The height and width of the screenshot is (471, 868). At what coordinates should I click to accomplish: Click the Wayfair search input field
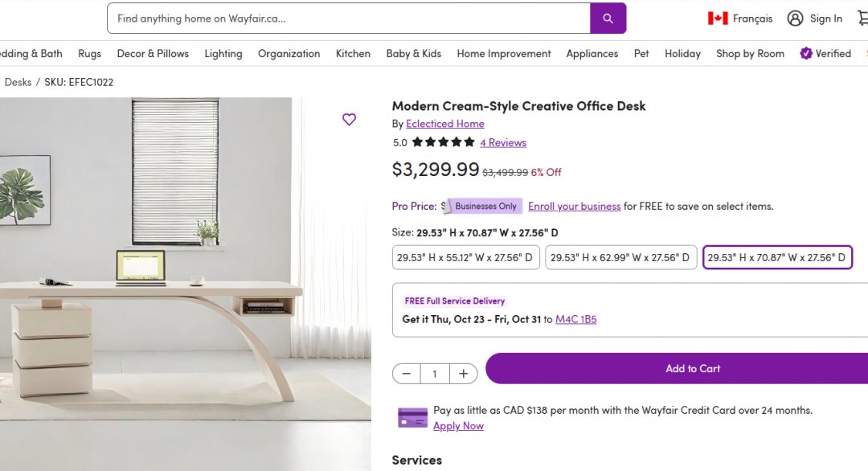[349, 18]
